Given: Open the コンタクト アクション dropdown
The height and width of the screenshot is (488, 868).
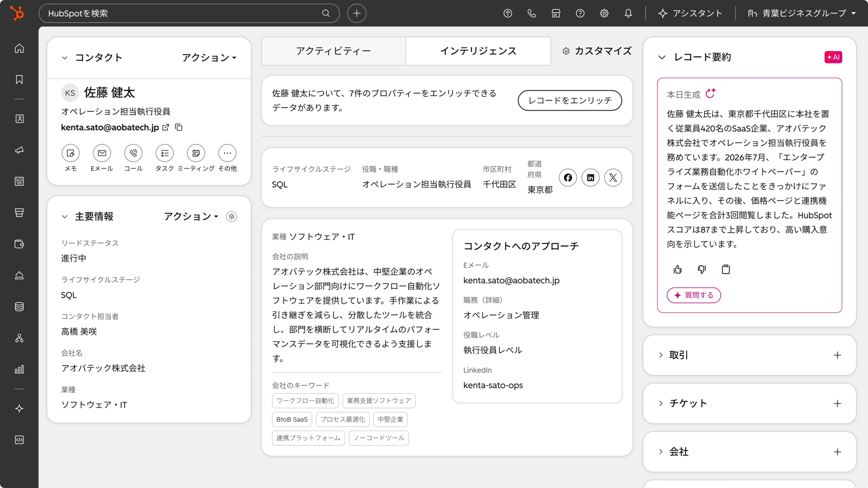Looking at the screenshot, I should tap(209, 57).
